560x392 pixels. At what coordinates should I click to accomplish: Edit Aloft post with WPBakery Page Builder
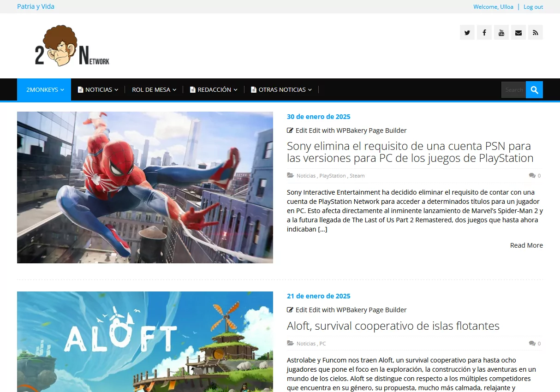click(357, 310)
